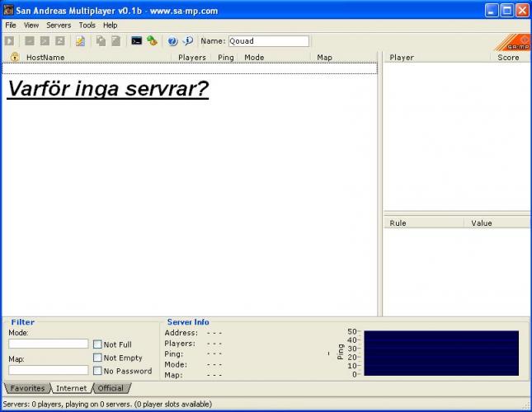This screenshot has width=532, height=412.
Task: Click the Refresh Server toolbar icon
Action: click(x=60, y=41)
